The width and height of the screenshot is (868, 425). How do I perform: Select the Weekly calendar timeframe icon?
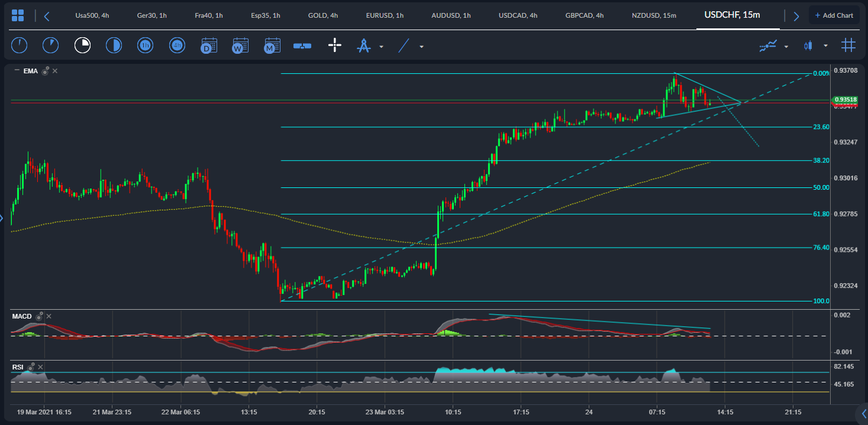point(240,46)
